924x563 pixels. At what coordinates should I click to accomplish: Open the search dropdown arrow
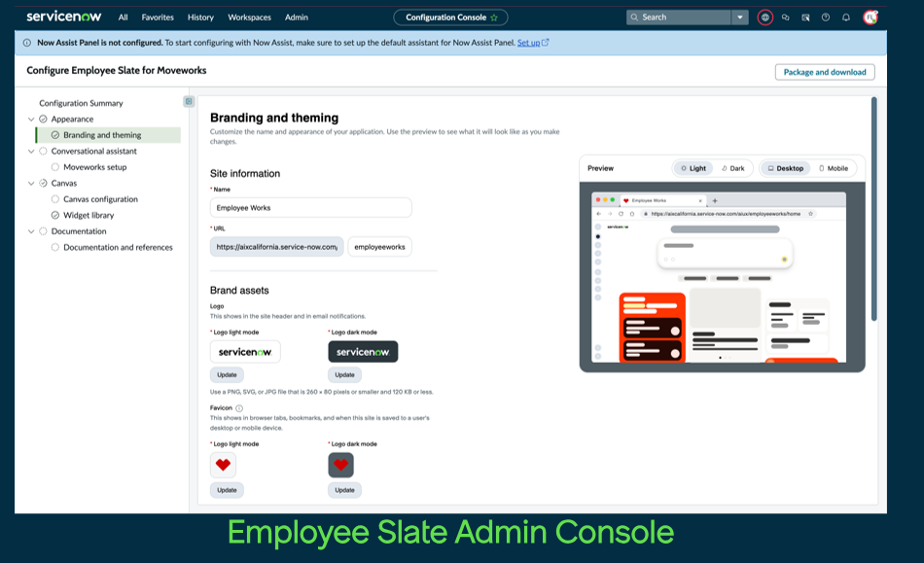pos(740,18)
